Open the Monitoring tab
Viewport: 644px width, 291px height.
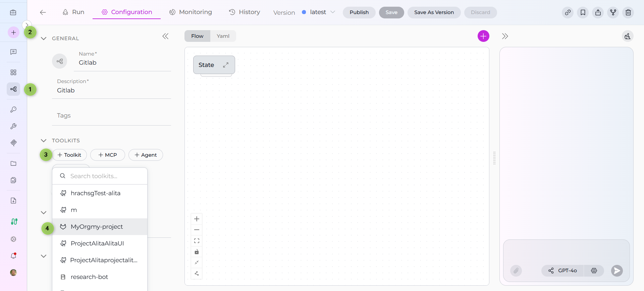[191, 12]
